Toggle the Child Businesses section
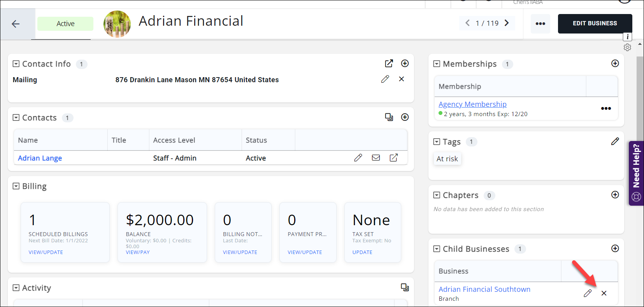The image size is (644, 307). (x=437, y=249)
